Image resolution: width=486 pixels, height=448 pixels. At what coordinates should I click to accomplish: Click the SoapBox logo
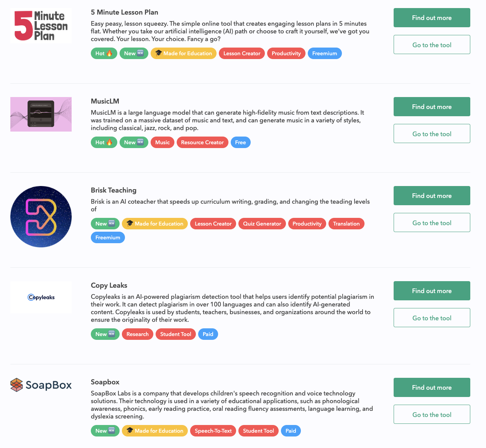(41, 385)
